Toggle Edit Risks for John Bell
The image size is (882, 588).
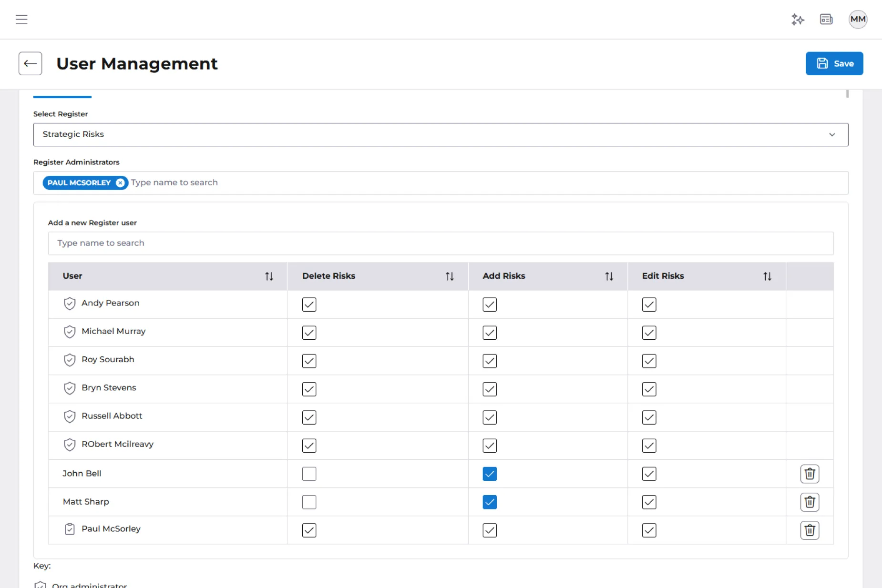coord(649,474)
